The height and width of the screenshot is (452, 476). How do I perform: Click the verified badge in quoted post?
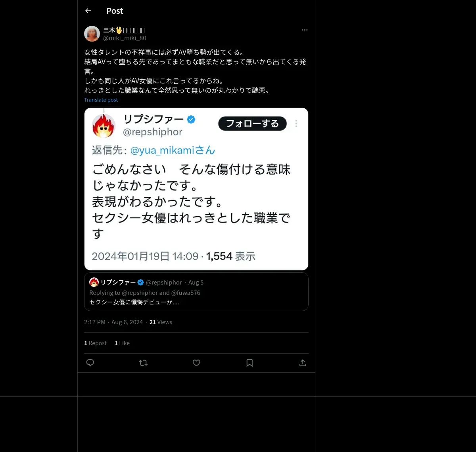click(x=140, y=283)
